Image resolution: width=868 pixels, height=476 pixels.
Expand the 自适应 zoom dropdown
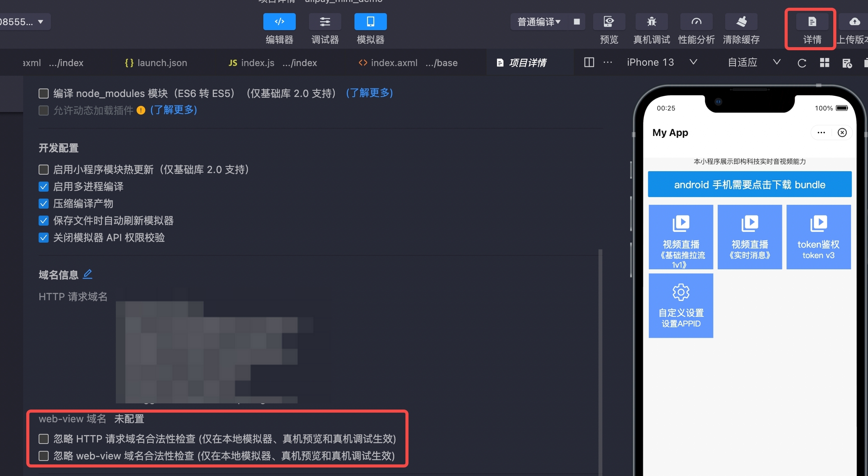[776, 62]
